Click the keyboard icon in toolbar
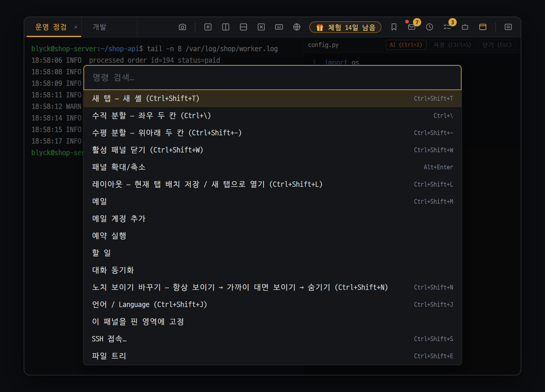This screenshot has height=392, width=545. 279,27
